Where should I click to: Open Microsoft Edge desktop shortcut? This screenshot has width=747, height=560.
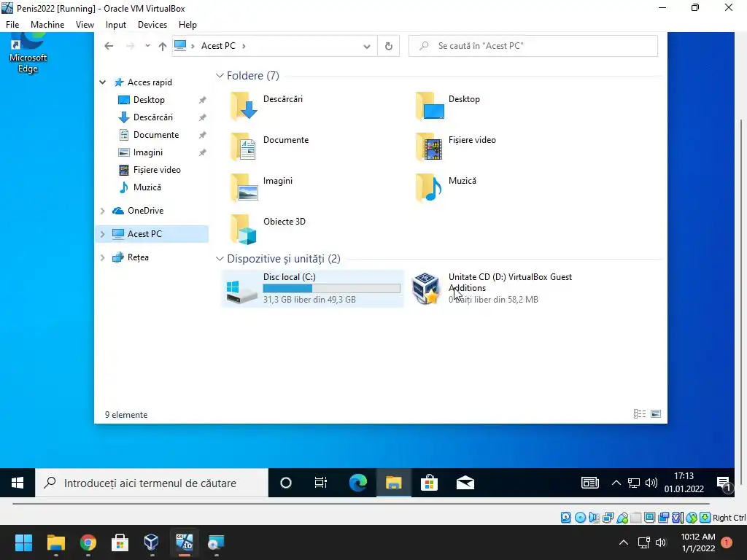[28, 53]
